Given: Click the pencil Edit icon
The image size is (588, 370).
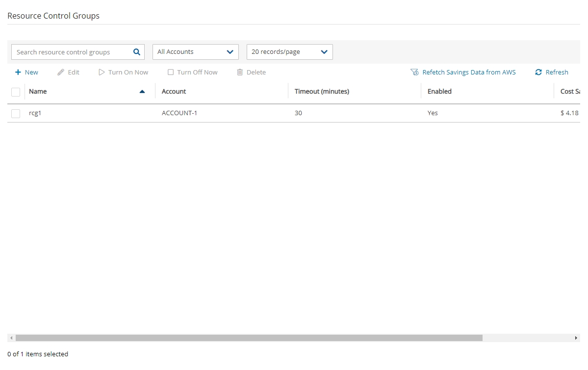Looking at the screenshot, I should (61, 72).
